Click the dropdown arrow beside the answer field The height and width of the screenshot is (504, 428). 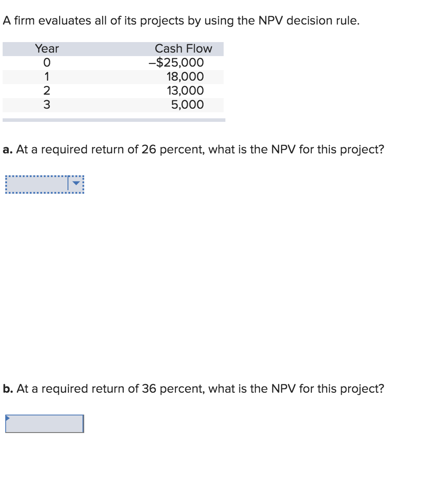click(x=75, y=184)
